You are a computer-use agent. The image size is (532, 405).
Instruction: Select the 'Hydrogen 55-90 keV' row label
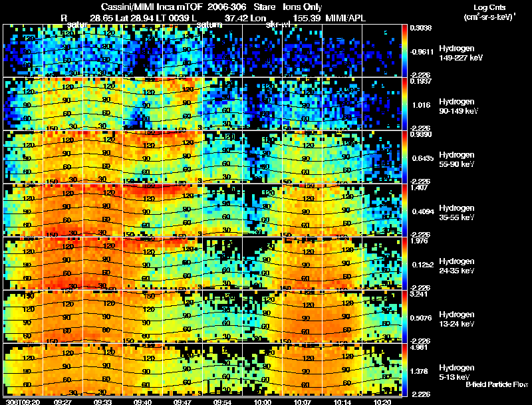457,160
